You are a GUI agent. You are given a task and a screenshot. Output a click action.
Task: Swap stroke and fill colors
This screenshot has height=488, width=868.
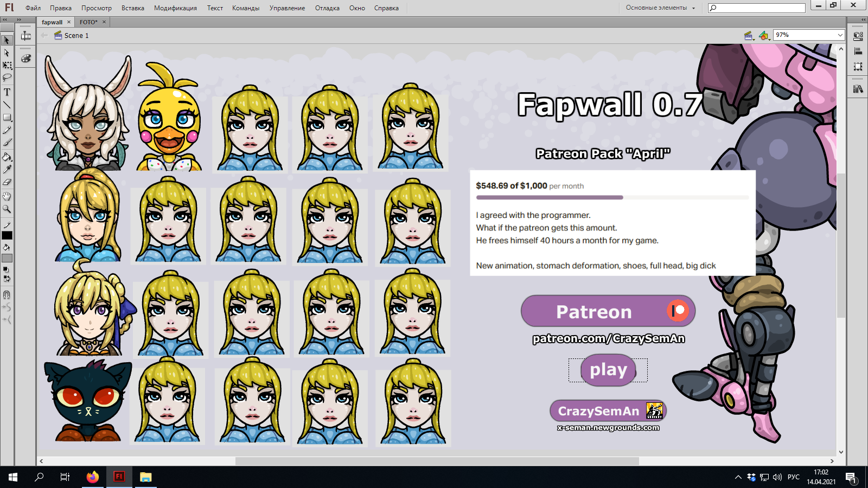pos(7,279)
